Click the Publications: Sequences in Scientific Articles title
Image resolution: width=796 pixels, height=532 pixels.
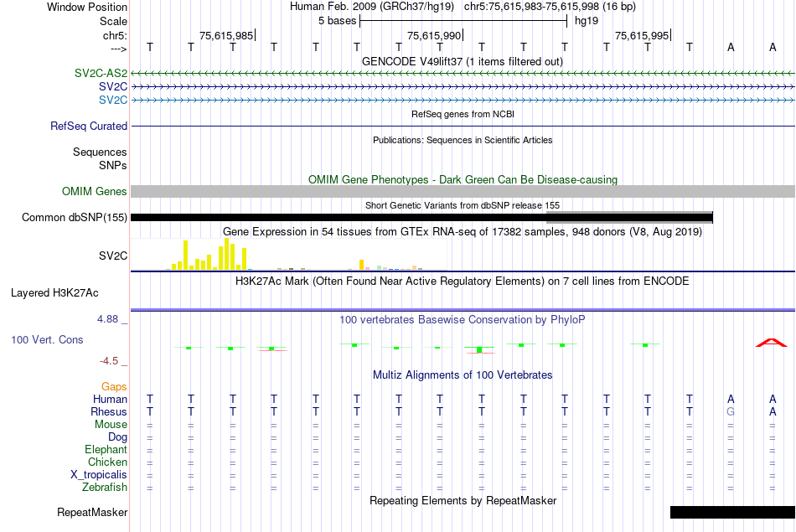click(463, 140)
